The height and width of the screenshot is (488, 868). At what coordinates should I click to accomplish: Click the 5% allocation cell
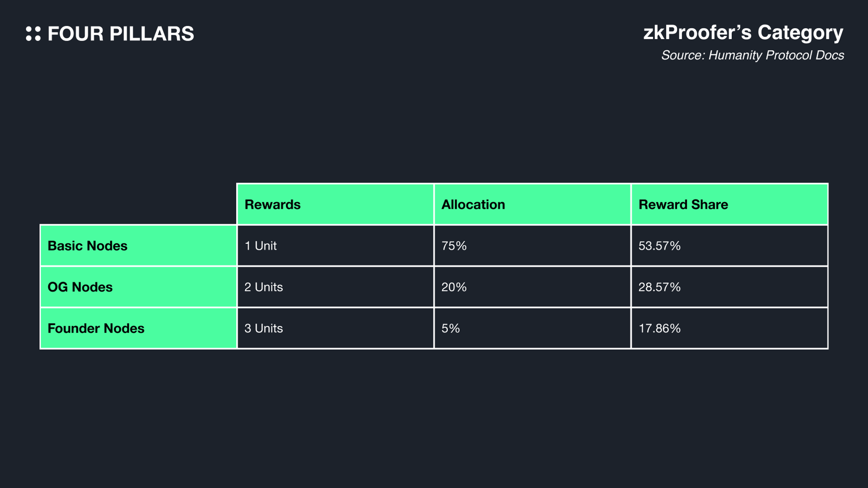[450, 328]
